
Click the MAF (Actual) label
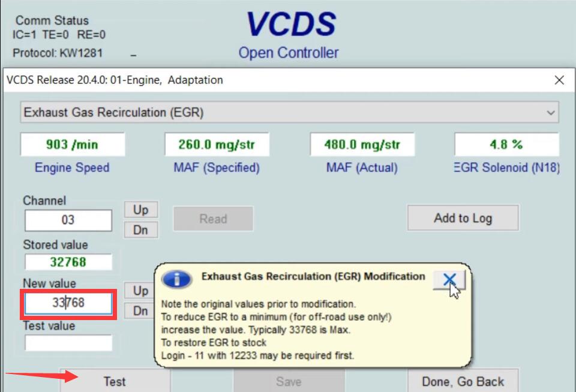[362, 168]
